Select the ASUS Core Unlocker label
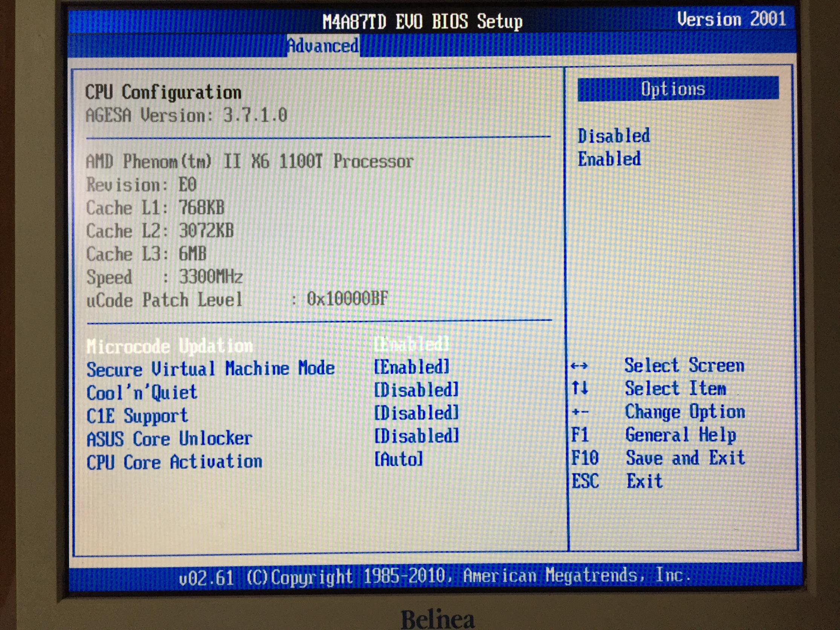The image size is (840, 630). [x=169, y=439]
